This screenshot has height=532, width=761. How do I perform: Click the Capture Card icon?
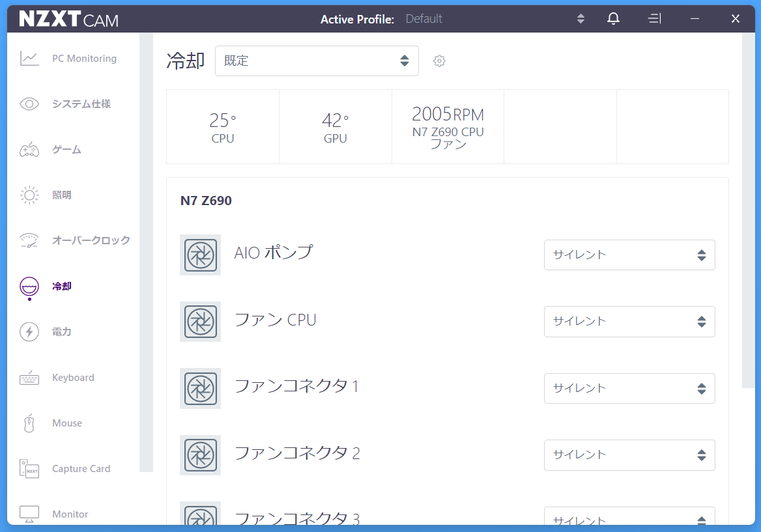point(29,468)
